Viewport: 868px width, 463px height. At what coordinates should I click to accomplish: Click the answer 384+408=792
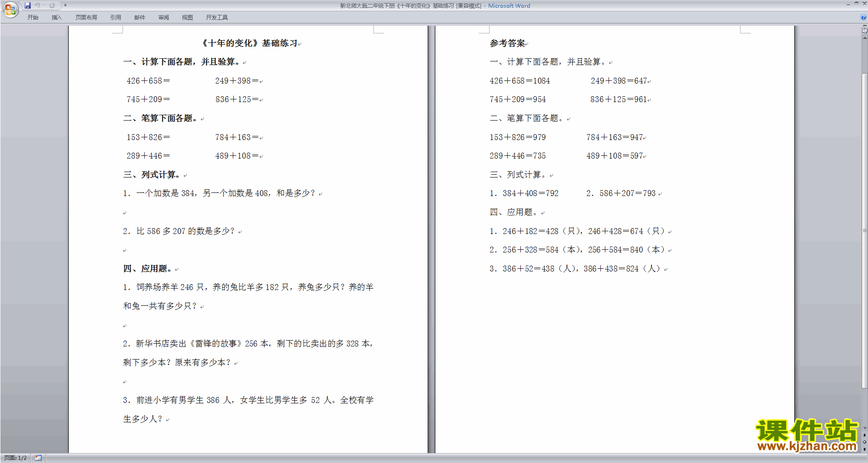click(524, 193)
